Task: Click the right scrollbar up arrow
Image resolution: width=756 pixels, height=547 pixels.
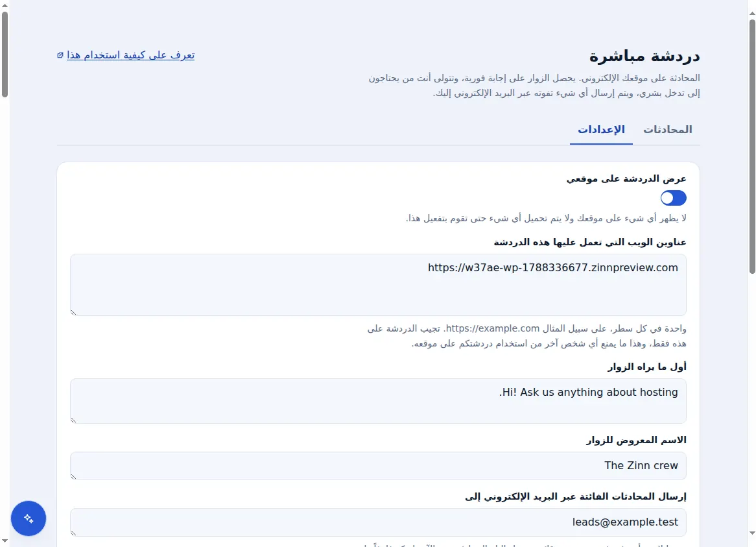Action: pyautogui.click(x=752, y=14)
